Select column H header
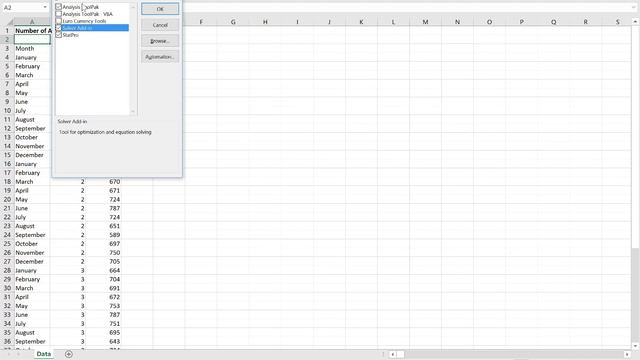 click(265, 22)
